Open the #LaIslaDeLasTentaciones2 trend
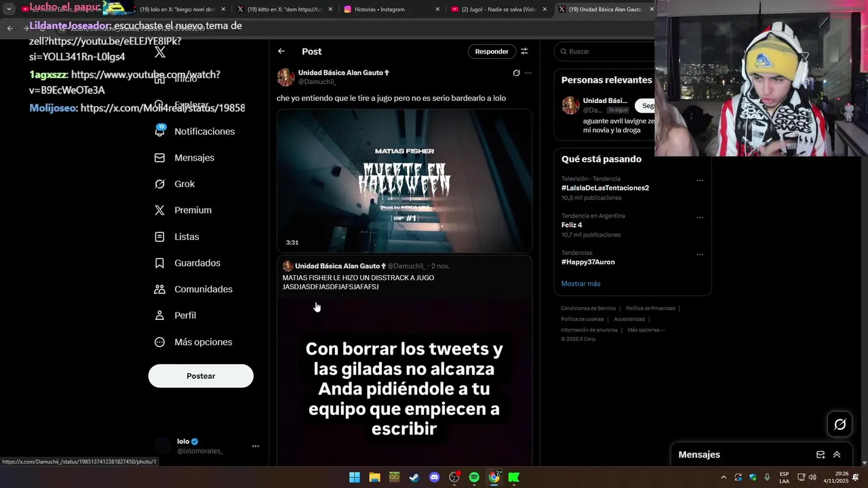868x488 pixels. click(605, 188)
